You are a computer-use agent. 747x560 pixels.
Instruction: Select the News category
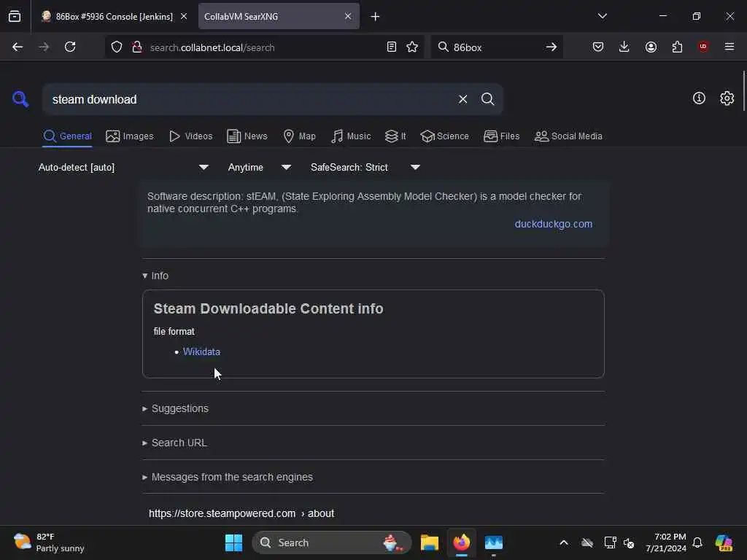pyautogui.click(x=247, y=136)
